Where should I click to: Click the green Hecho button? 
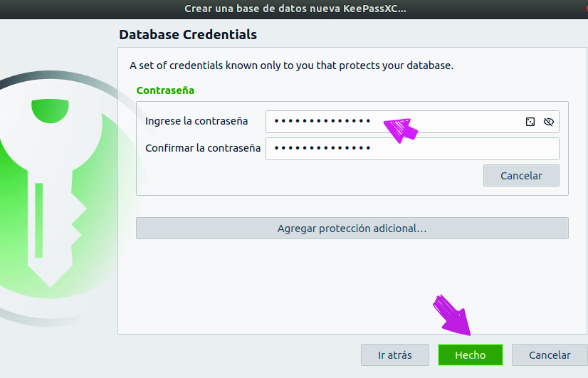click(470, 355)
